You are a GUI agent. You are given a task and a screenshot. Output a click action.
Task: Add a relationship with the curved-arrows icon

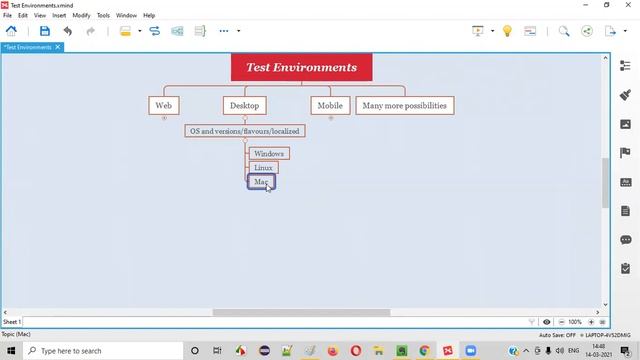click(x=155, y=31)
